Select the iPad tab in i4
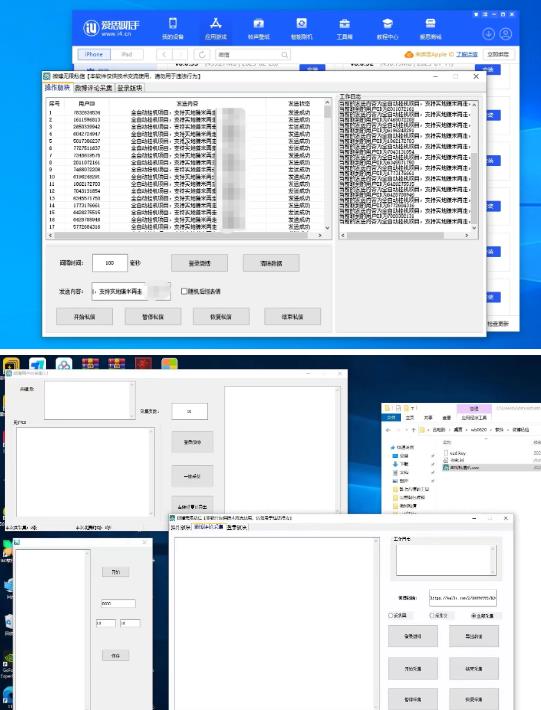This screenshot has width=541, height=710. coord(127,54)
